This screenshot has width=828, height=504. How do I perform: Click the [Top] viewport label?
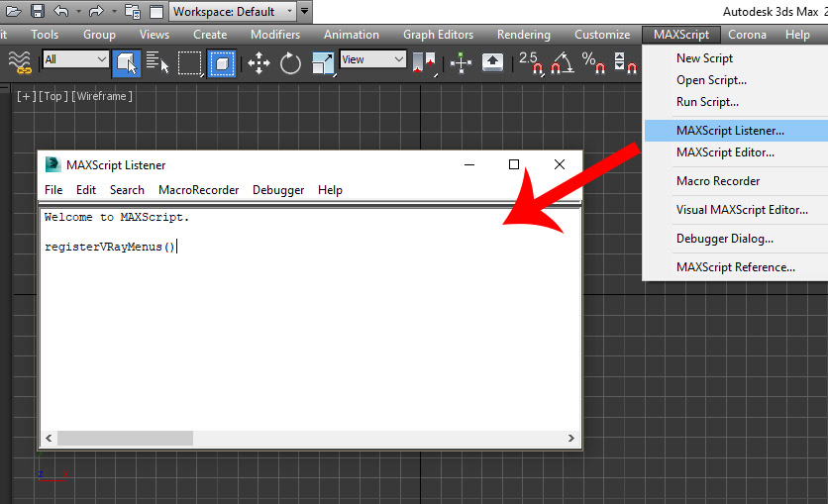point(52,96)
